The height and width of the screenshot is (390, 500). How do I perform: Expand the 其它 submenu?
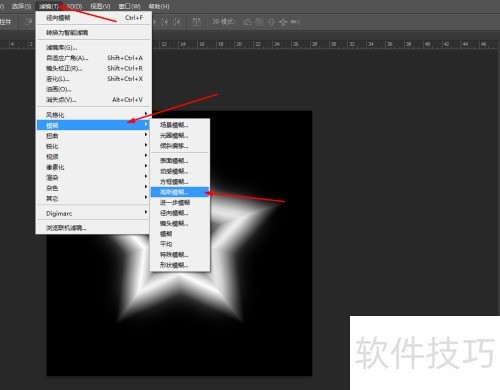(94, 198)
